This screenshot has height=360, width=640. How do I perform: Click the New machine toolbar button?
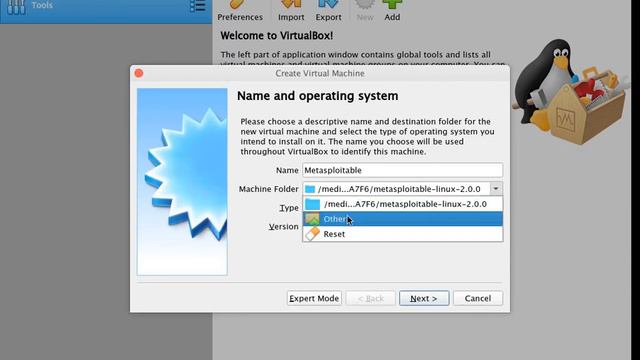(364, 11)
